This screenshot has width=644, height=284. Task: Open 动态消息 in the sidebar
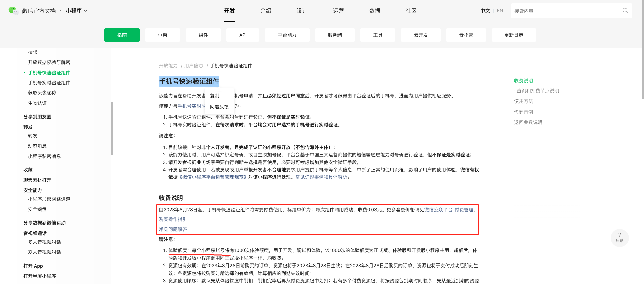pos(37,146)
